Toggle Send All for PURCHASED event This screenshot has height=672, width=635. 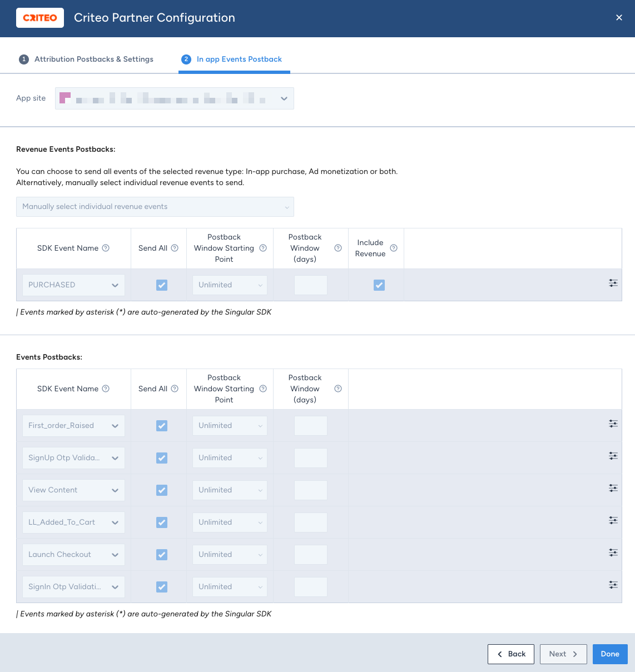coord(162,285)
